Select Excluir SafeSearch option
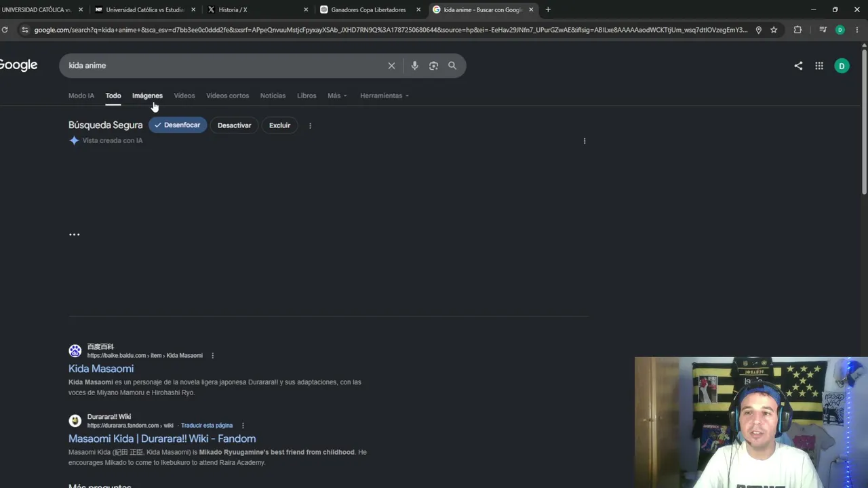 (x=279, y=125)
